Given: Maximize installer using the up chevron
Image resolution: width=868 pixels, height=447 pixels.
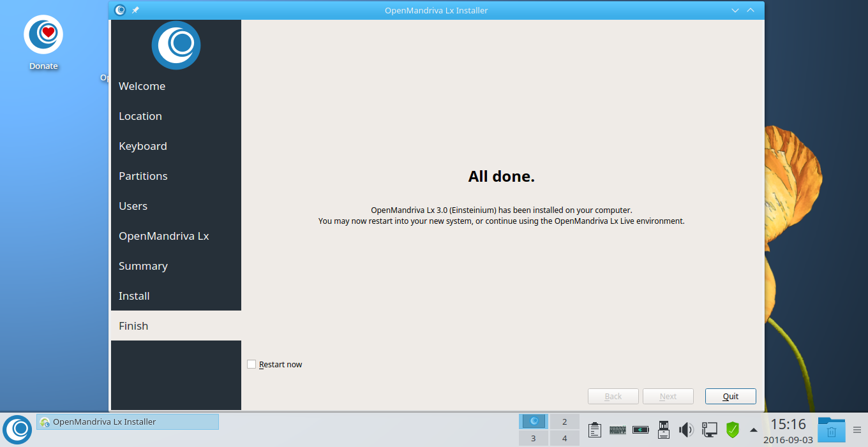Looking at the screenshot, I should (x=751, y=10).
